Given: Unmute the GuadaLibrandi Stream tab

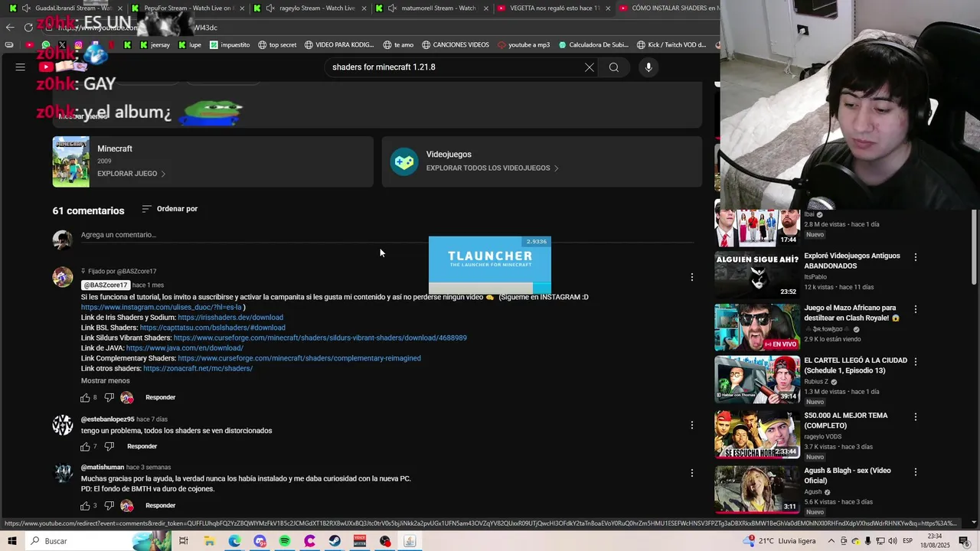Looking at the screenshot, I should click(27, 8).
